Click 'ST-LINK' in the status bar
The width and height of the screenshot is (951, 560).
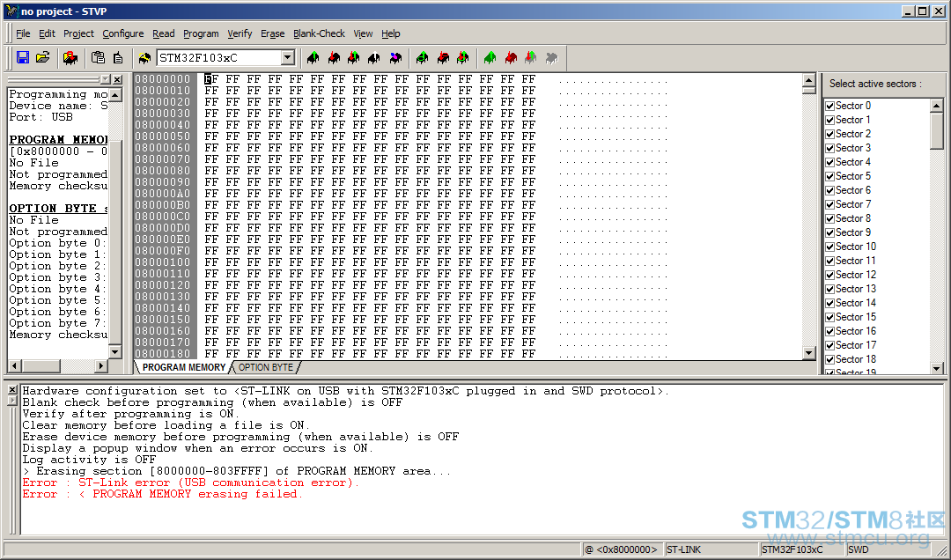(x=683, y=549)
